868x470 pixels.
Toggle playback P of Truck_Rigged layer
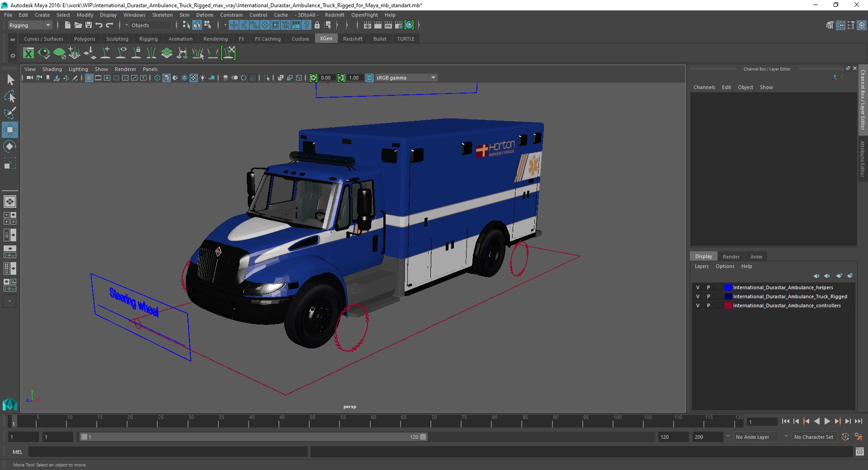pos(708,296)
